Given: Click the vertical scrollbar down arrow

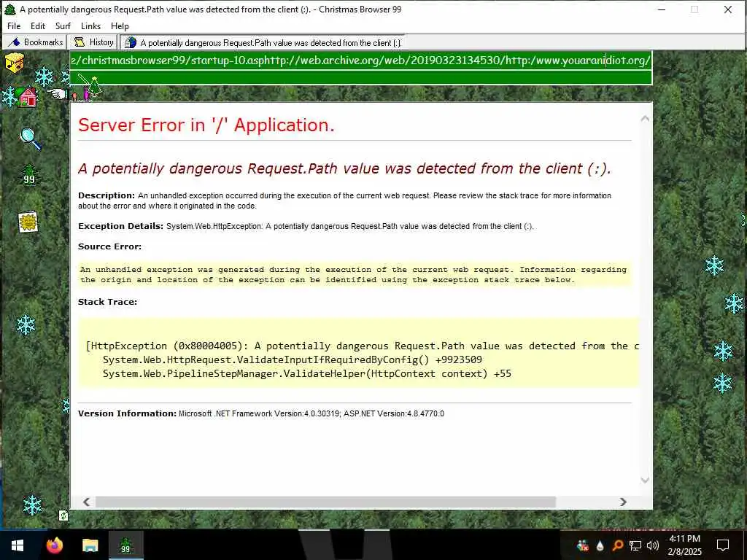Looking at the screenshot, I should pos(645,481).
